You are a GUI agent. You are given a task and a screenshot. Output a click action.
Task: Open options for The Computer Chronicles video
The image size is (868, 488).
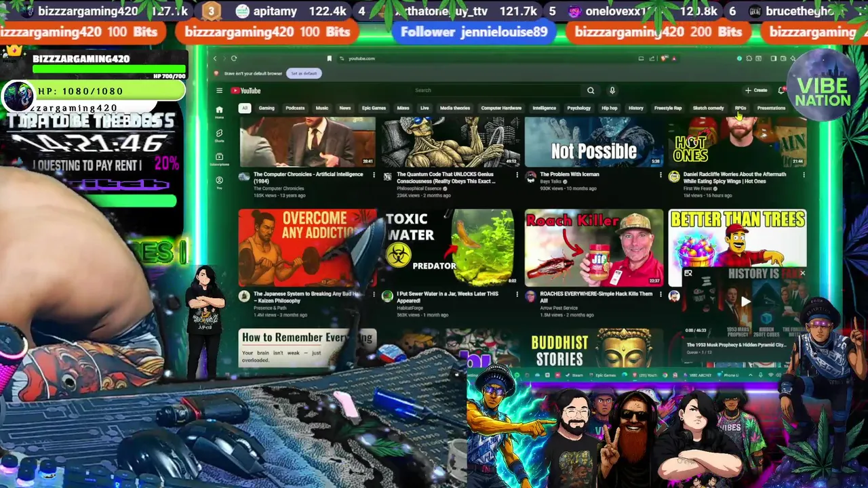[374, 175]
